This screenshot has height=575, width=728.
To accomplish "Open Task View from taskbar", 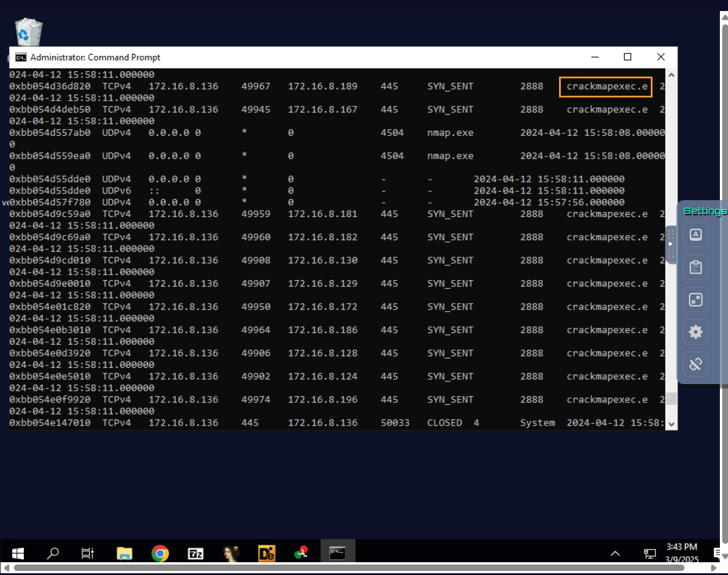I will (88, 554).
